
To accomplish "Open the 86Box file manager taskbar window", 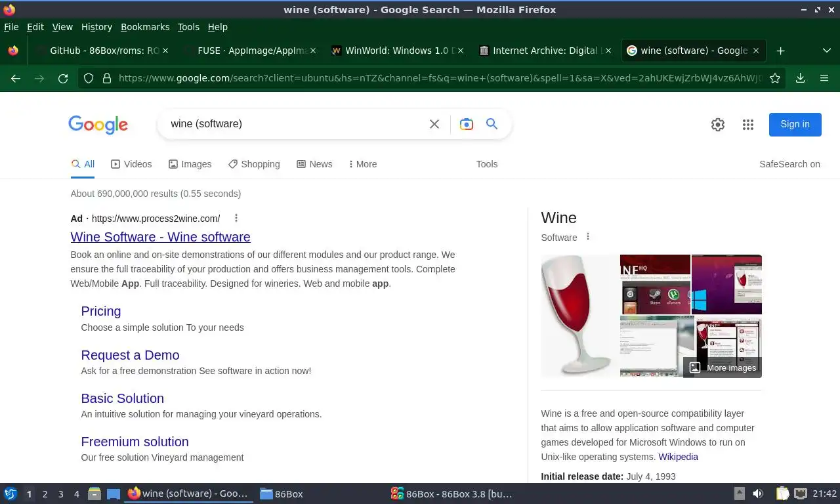I will click(282, 493).
